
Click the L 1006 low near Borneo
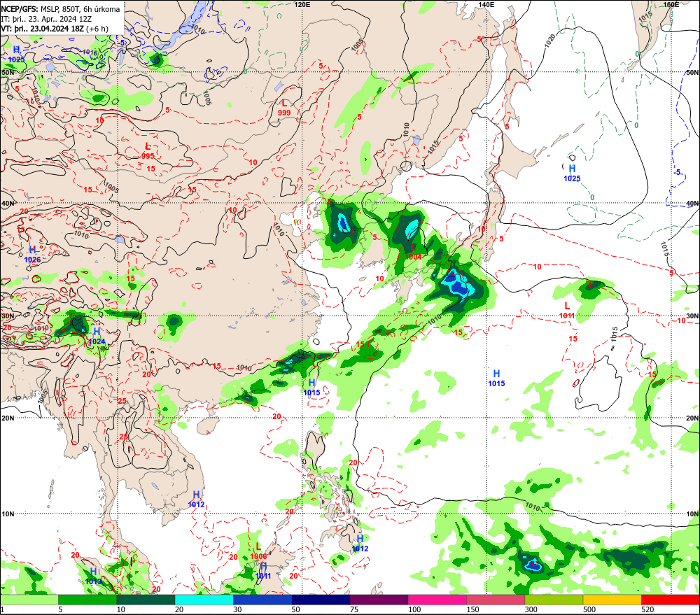click(258, 551)
